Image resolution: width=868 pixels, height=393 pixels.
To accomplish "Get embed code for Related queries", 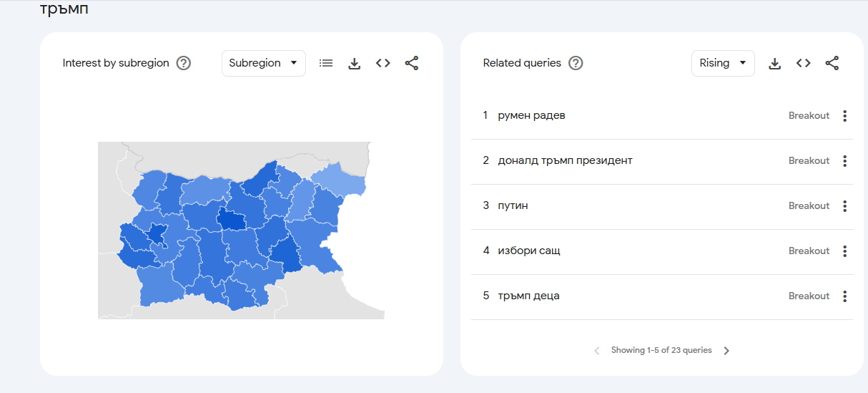I will click(804, 63).
